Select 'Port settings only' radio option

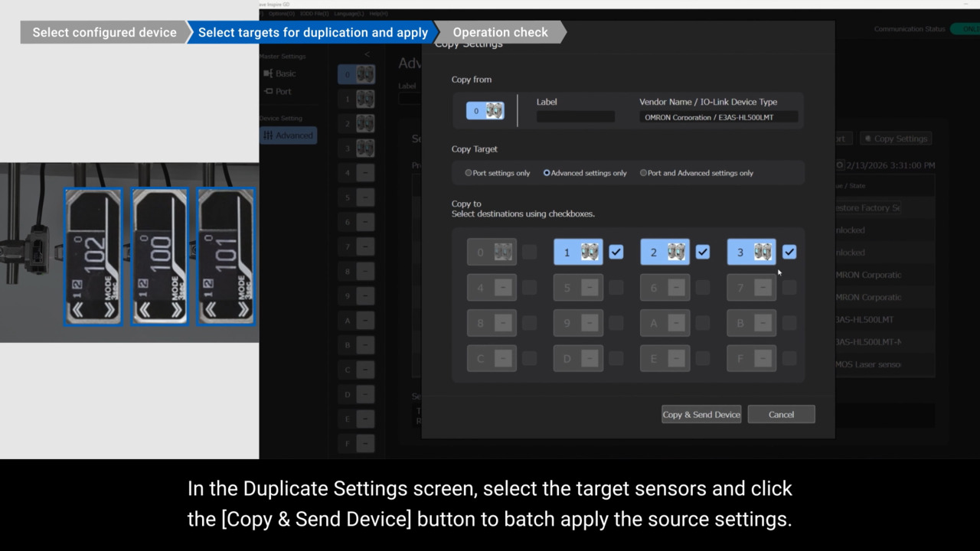click(x=469, y=173)
